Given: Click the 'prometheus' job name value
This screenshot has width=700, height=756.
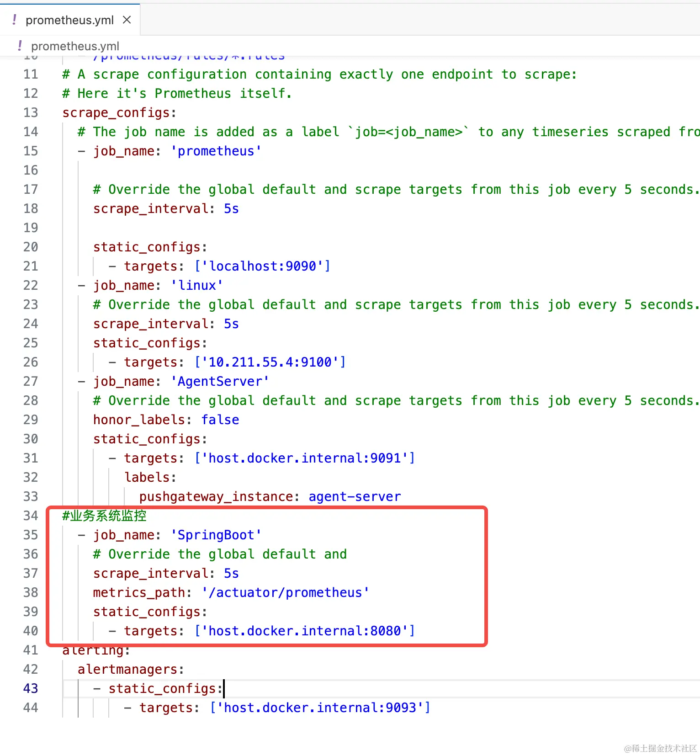Looking at the screenshot, I should (x=216, y=151).
